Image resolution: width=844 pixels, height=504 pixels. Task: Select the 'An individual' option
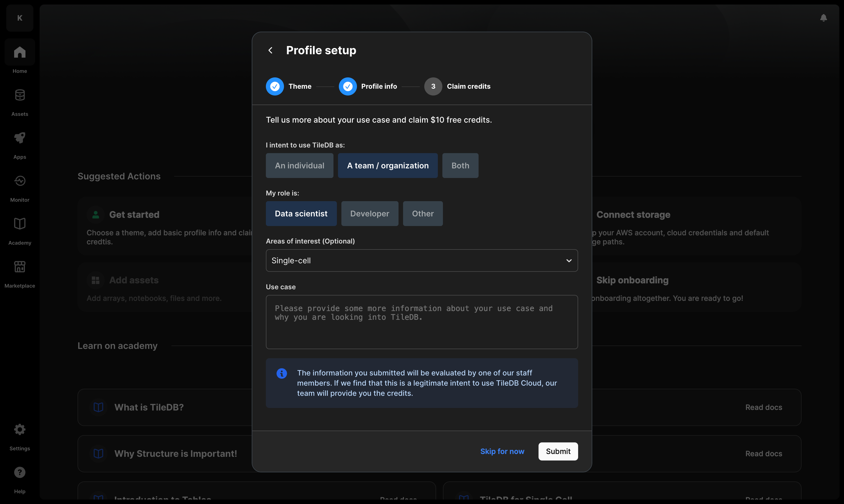pyautogui.click(x=299, y=166)
